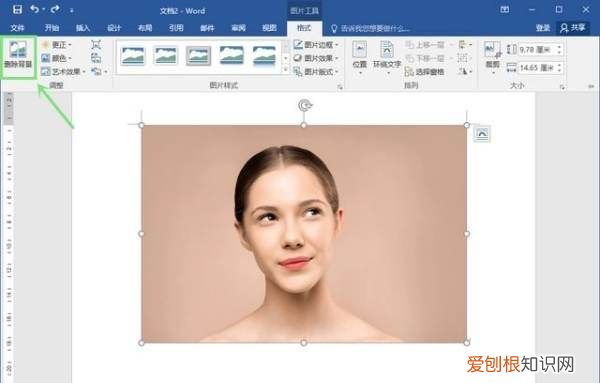This screenshot has width=600, height=383.
Task: Open the Customize Quick Access Toolbar dropdown
Action: 71,11
